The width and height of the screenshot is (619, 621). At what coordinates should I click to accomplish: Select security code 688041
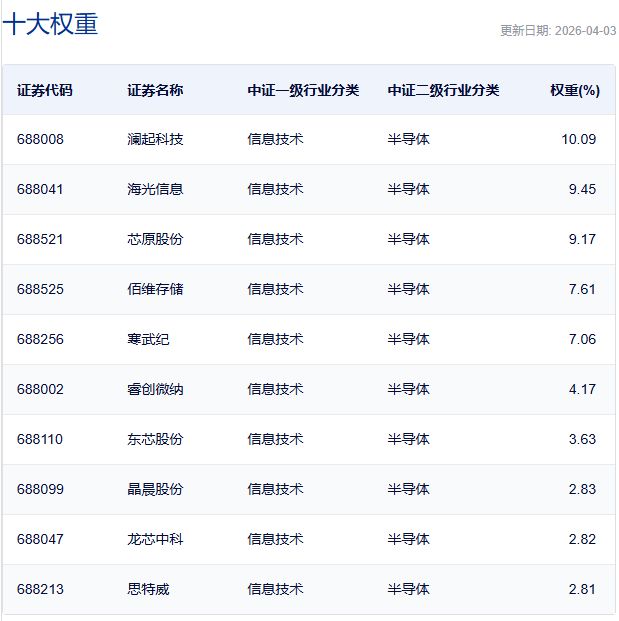[x=40, y=189]
